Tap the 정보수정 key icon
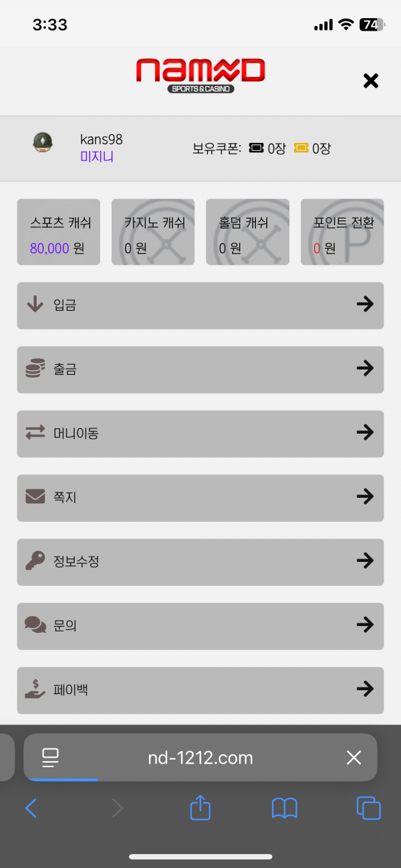This screenshot has width=401, height=868. point(35,561)
